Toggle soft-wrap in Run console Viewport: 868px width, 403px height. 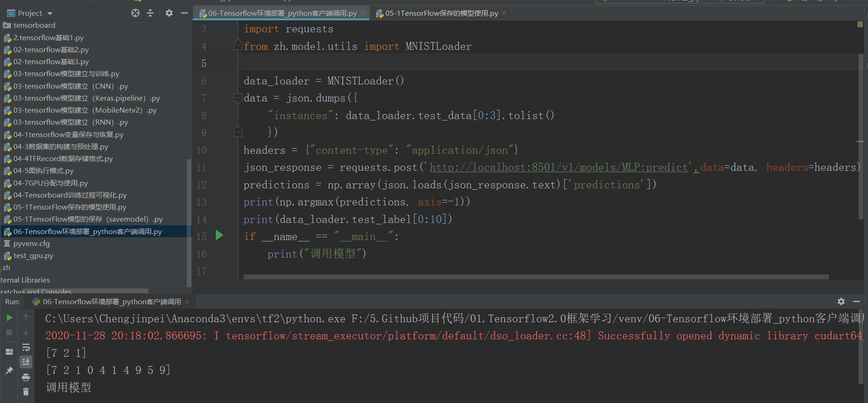pos(26,347)
